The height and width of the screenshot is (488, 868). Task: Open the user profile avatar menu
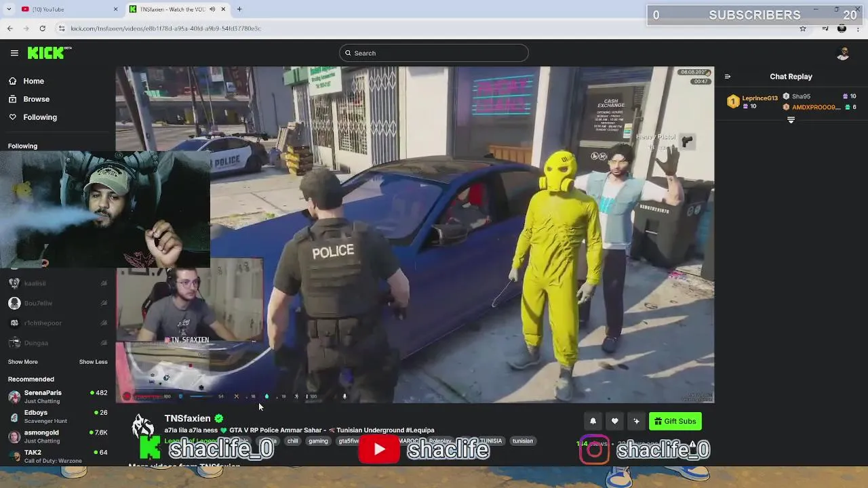(843, 54)
